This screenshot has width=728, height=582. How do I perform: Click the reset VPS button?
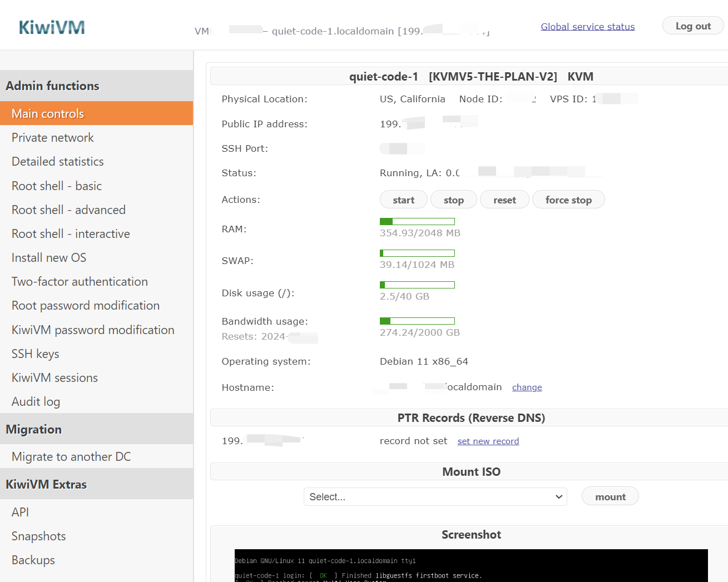pyautogui.click(x=504, y=200)
